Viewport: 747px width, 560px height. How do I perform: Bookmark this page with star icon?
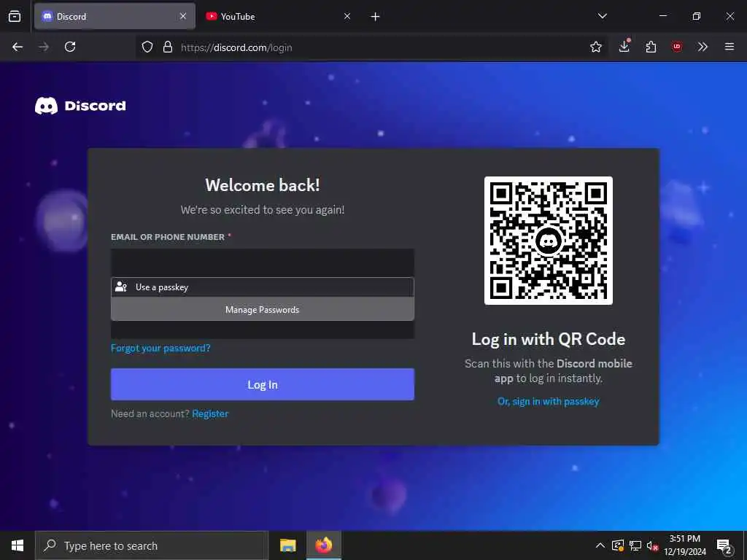[595, 47]
